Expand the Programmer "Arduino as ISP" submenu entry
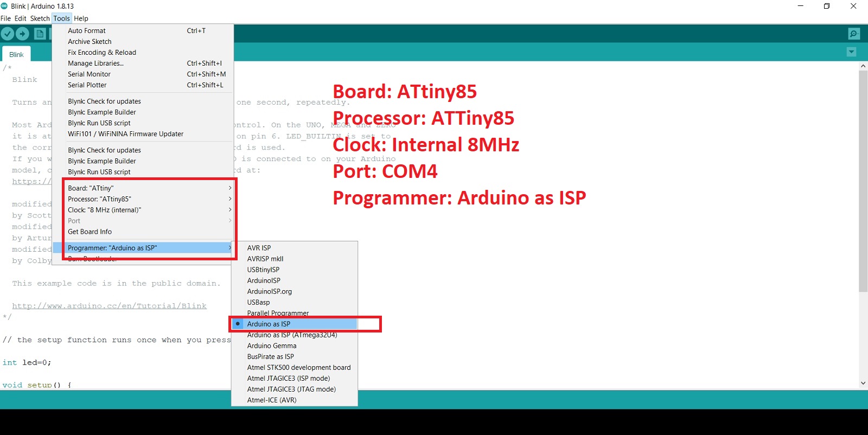This screenshot has height=435, width=868. point(143,248)
